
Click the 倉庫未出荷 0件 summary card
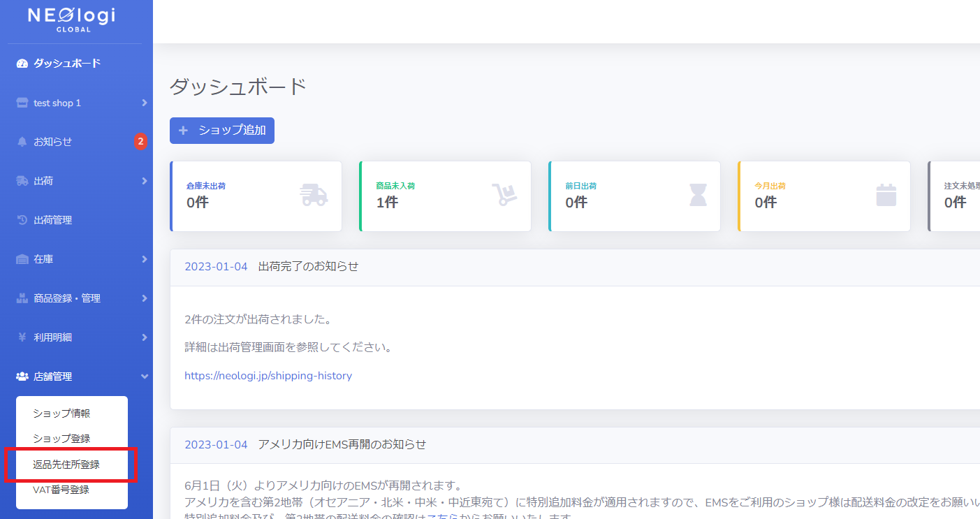(x=256, y=196)
